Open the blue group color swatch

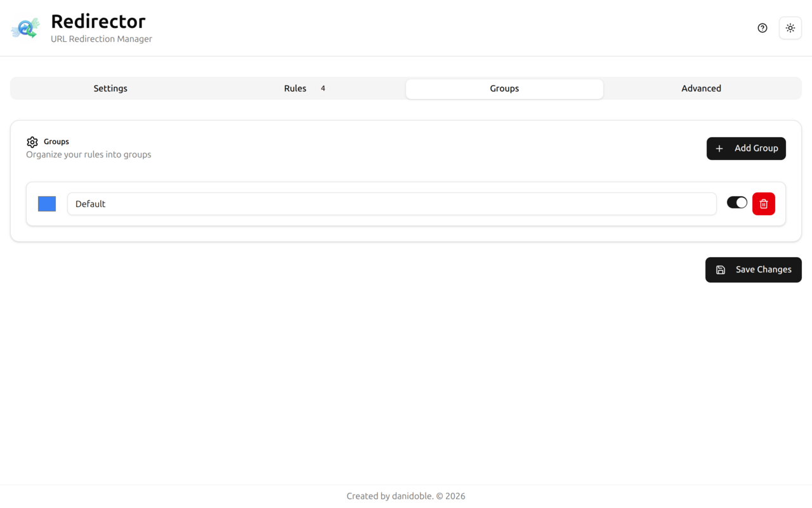point(46,203)
